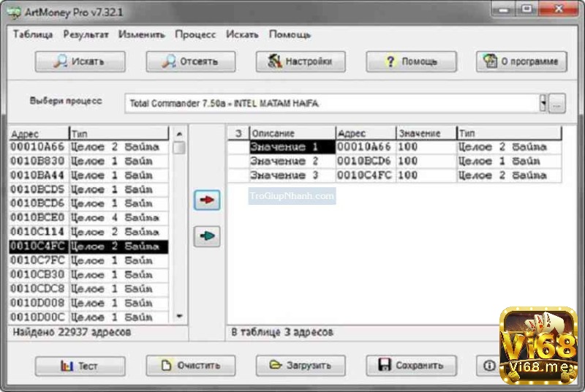Image resolution: width=585 pixels, height=392 pixels.
Task: Select address row 0010B830
Action: point(88,161)
